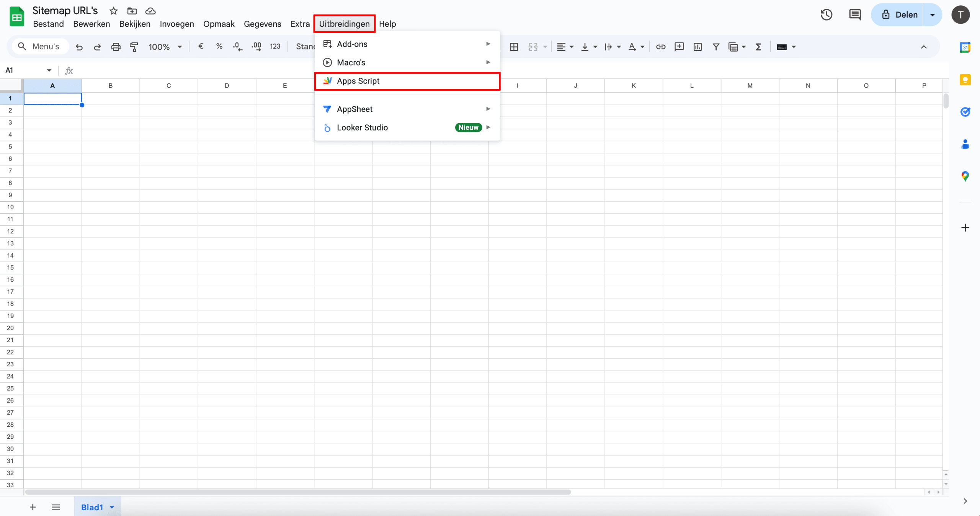Screen dimensions: 980x516
Task: Click the Google Sheets home icon
Action: click(17, 17)
